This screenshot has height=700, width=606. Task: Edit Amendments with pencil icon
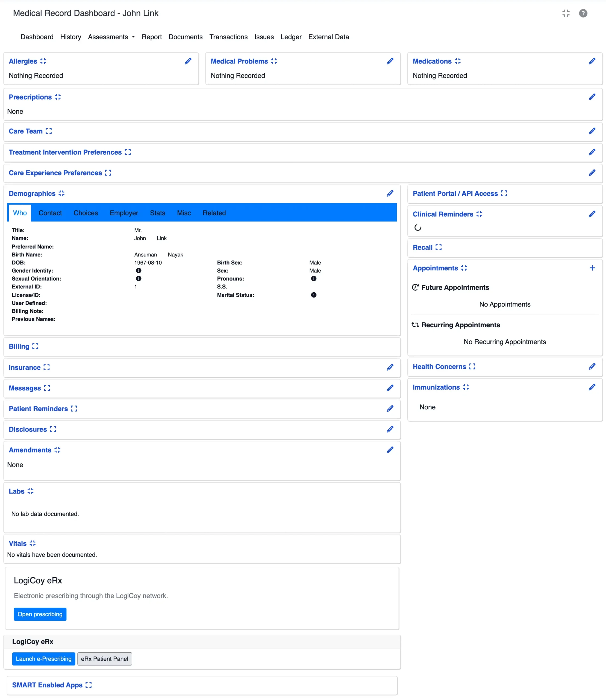(x=390, y=450)
